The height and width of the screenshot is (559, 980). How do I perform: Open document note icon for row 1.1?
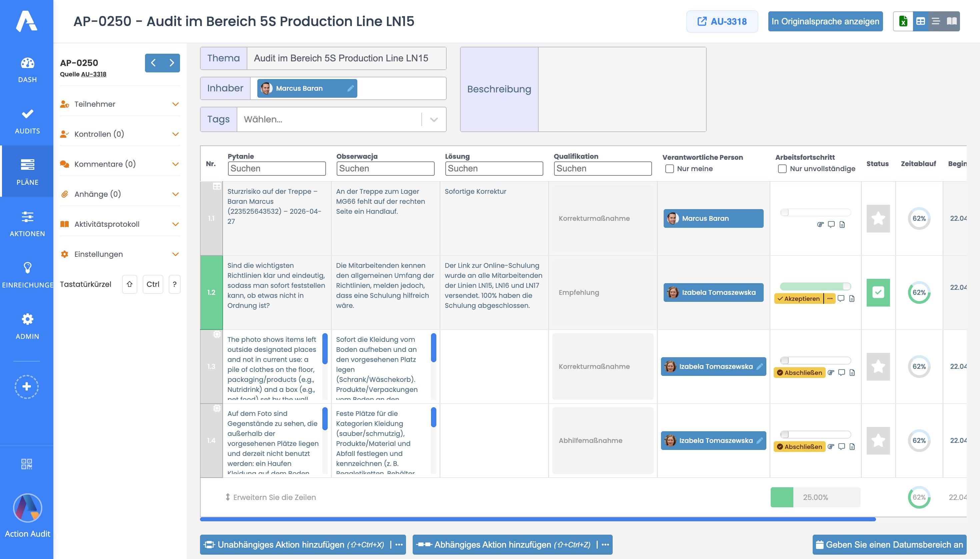click(842, 224)
